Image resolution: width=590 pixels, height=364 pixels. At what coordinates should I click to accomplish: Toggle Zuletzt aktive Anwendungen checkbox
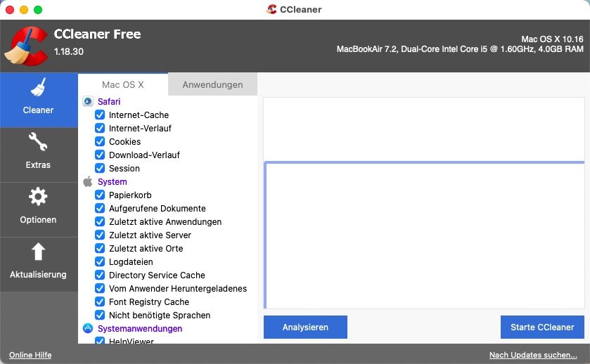coord(100,221)
